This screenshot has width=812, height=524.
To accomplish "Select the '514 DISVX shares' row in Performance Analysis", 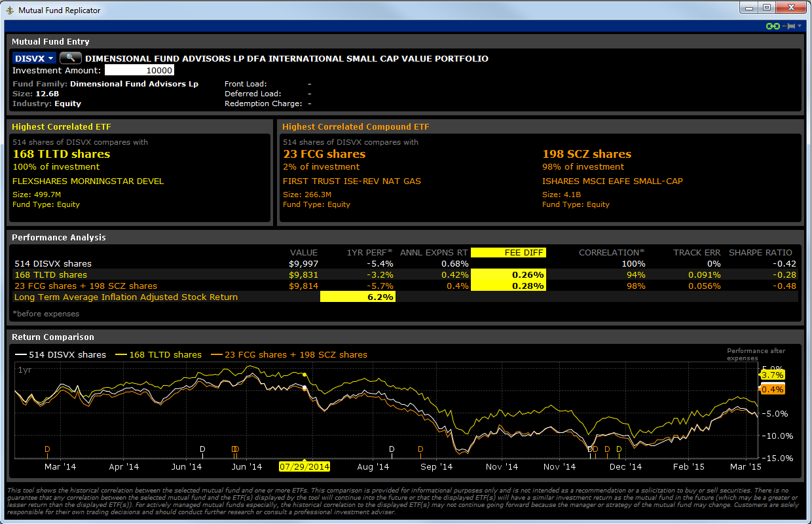I will [x=405, y=264].
